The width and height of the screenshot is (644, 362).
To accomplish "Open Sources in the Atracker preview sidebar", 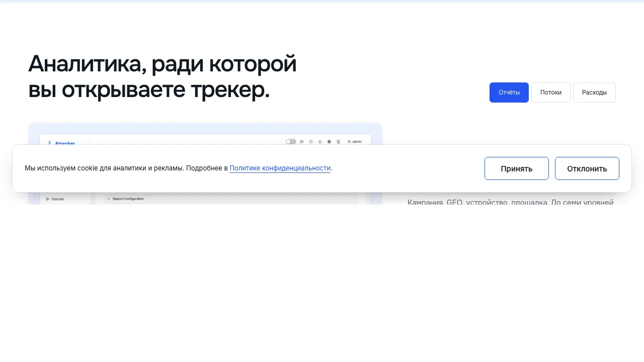I will tap(55, 199).
